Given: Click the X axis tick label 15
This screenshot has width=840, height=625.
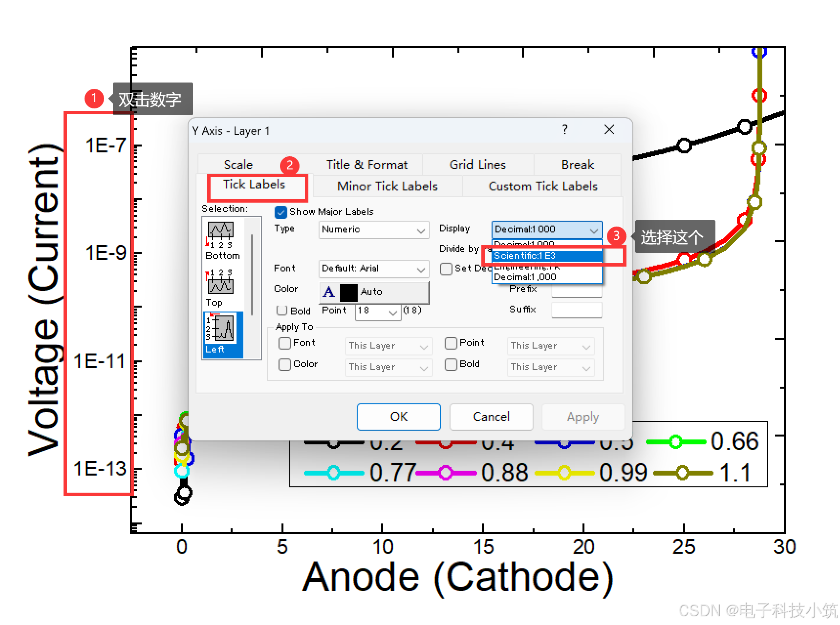Looking at the screenshot, I should 483,547.
